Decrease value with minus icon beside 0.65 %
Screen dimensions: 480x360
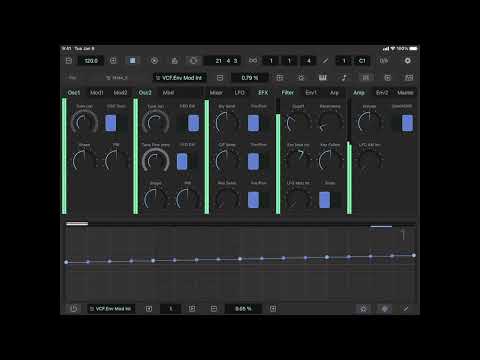tap(214, 309)
